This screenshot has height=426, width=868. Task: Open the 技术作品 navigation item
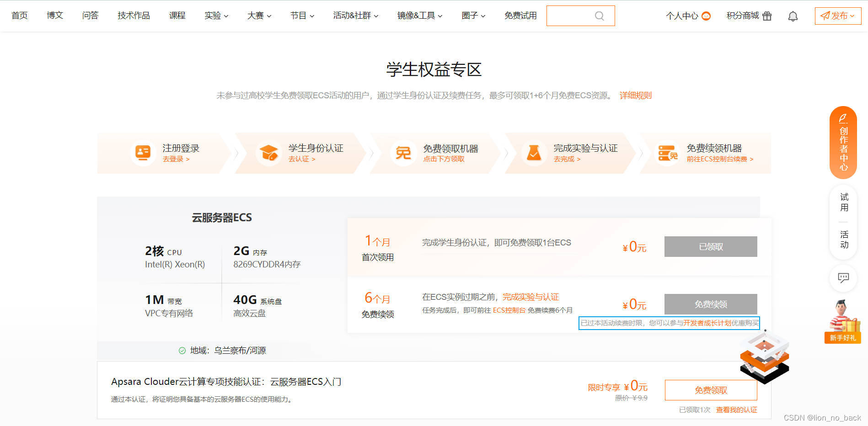tap(134, 16)
